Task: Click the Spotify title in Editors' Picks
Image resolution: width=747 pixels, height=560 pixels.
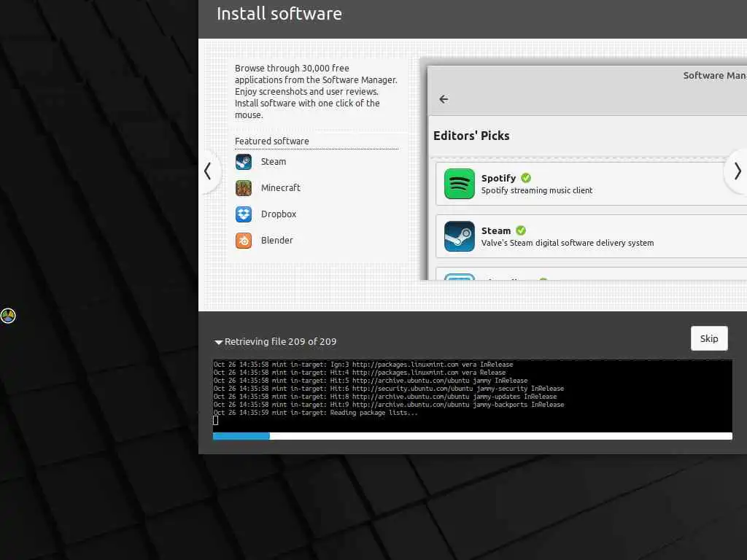Action: tap(498, 178)
